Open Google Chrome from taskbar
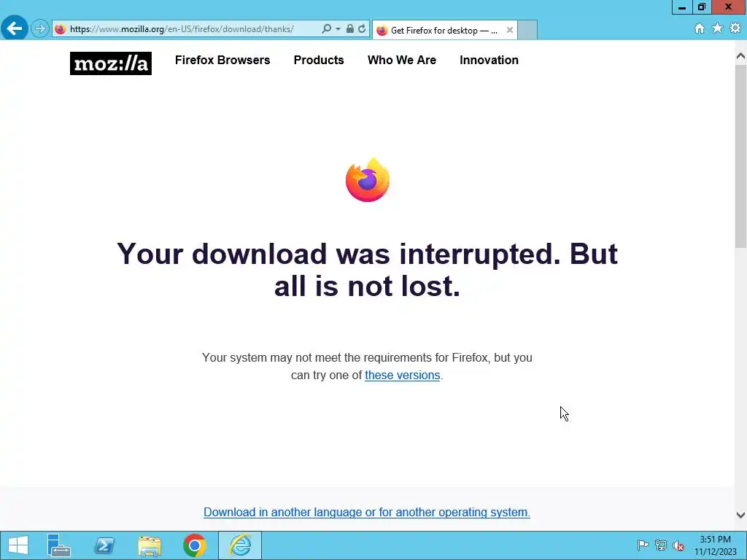Screen dimensions: 747x560 pyautogui.click(x=194, y=545)
